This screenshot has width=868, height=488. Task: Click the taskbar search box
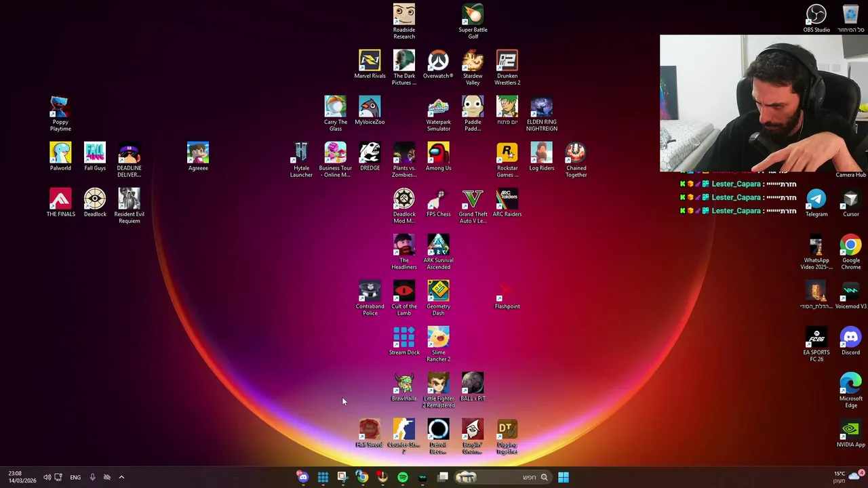click(x=502, y=477)
